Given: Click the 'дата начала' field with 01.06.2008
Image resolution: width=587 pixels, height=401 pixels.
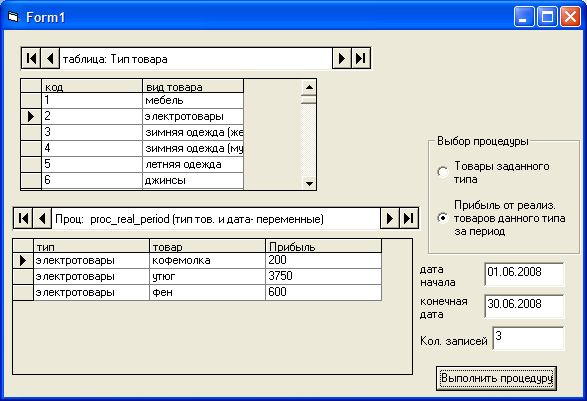Looking at the screenshot, I should [x=524, y=274].
